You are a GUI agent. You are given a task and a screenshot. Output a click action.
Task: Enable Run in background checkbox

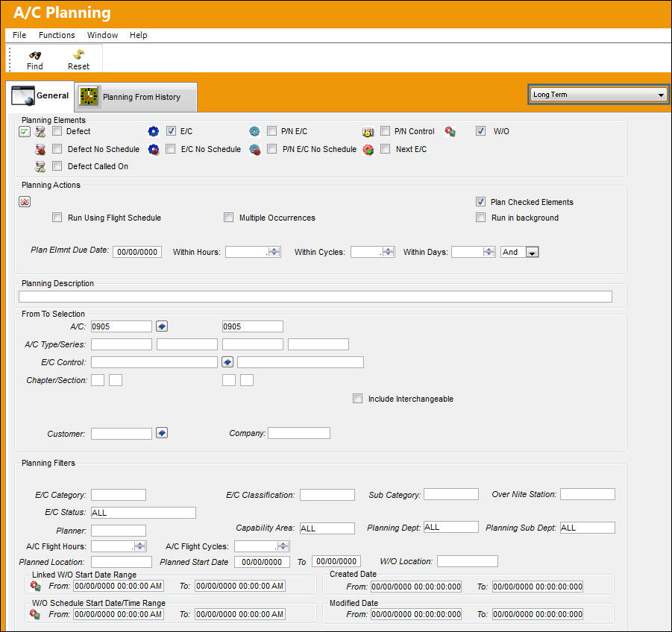pos(481,218)
